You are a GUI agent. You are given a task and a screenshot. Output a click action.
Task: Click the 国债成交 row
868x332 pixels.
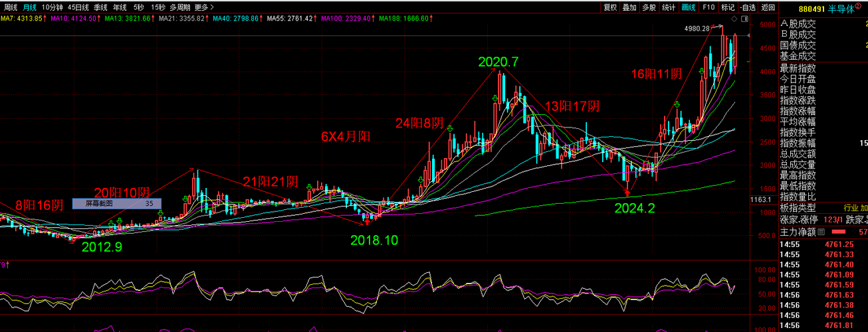(x=823, y=45)
